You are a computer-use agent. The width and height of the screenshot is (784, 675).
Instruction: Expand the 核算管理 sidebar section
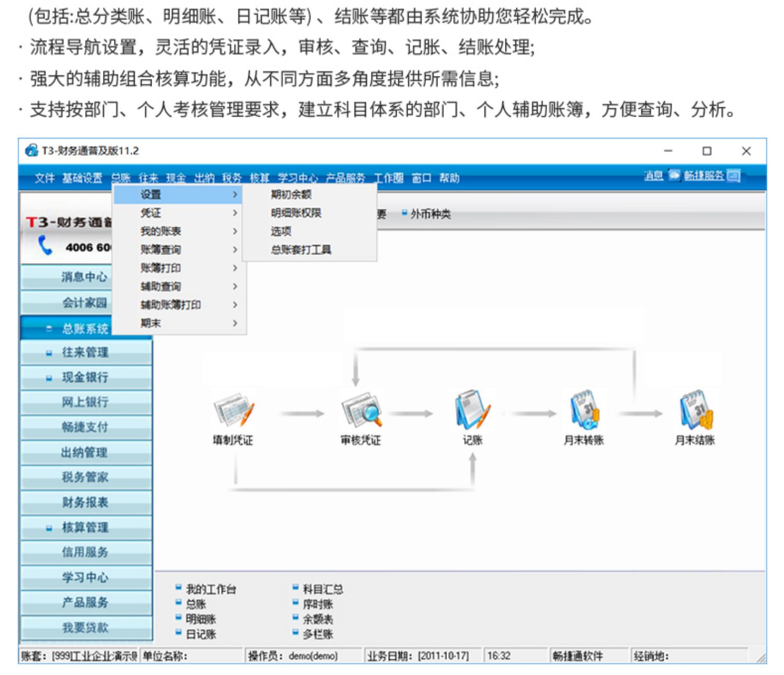coord(49,528)
